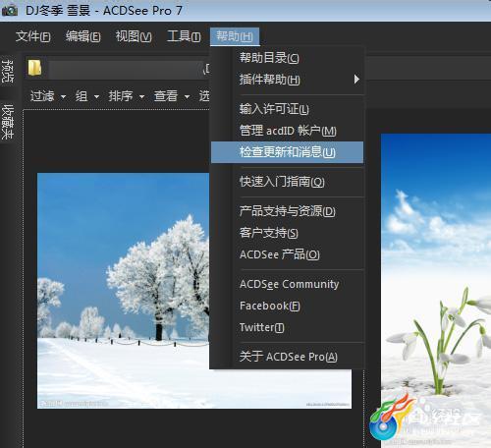Open the 编辑 edit menu
This screenshot has width=491, height=448.
point(82,36)
